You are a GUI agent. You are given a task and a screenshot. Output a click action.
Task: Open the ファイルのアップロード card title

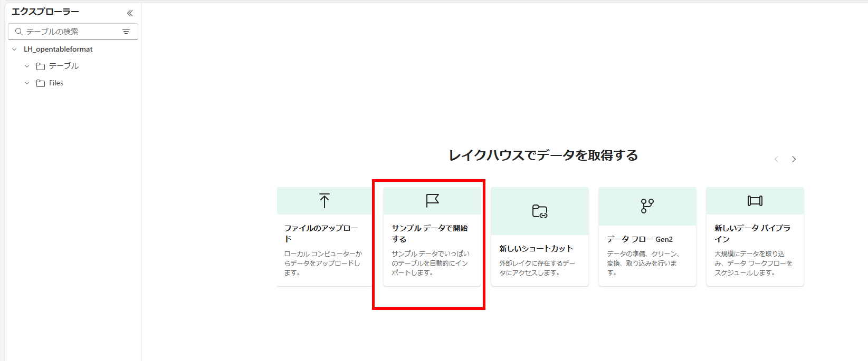[x=321, y=233]
